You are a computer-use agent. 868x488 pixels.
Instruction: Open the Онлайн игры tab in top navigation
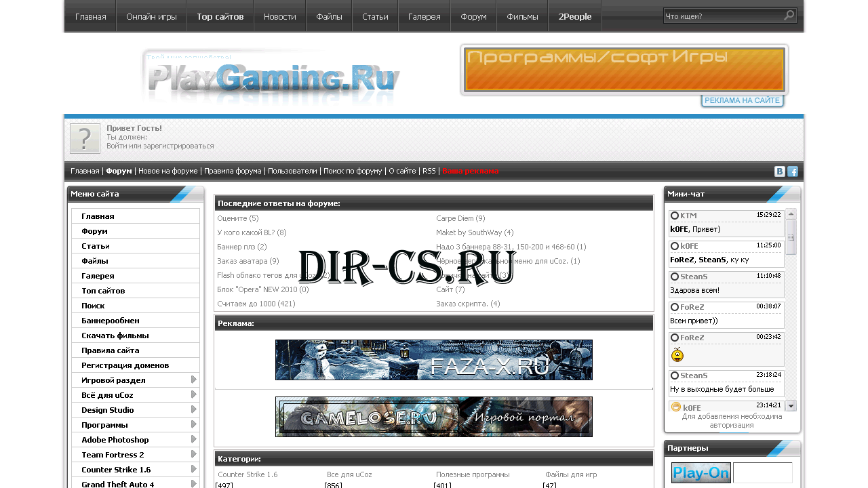click(x=151, y=16)
